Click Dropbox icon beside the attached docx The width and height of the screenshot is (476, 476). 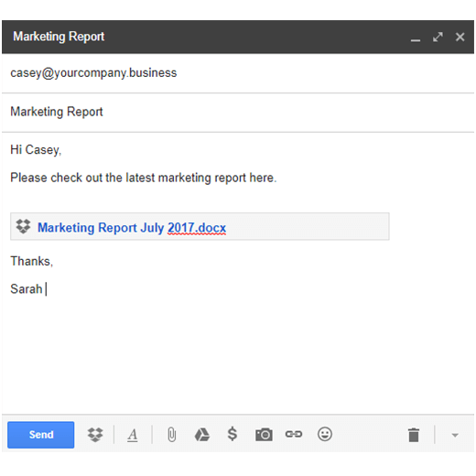click(x=23, y=226)
